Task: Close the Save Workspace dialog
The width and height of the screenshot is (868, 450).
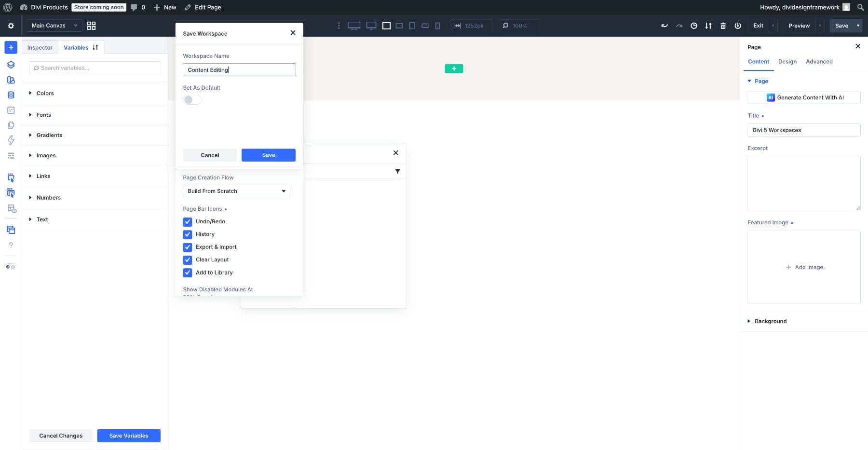Action: pyautogui.click(x=293, y=33)
